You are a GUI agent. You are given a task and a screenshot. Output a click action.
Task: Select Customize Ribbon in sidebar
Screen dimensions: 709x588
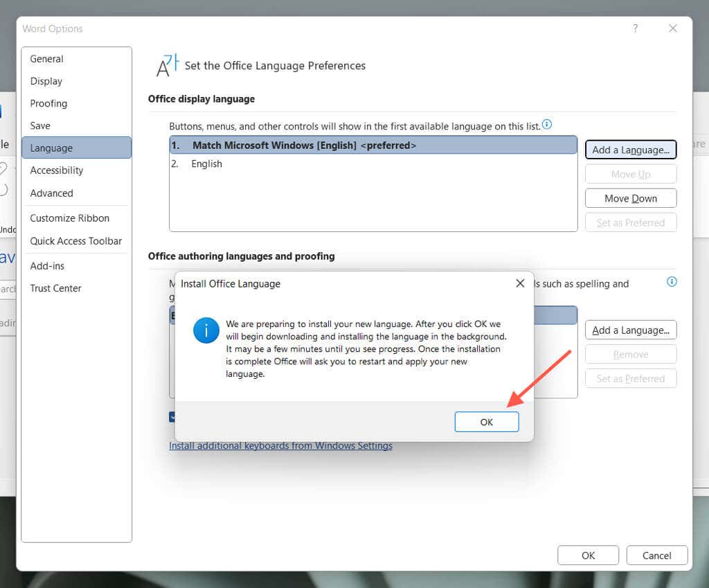[x=69, y=218]
